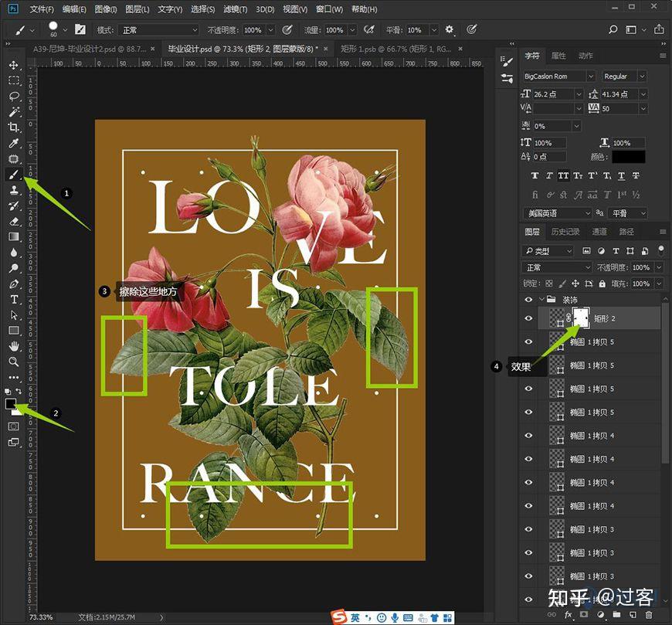The image size is (672, 625).
Task: Select the Clone Stamp tool
Action: 14,190
